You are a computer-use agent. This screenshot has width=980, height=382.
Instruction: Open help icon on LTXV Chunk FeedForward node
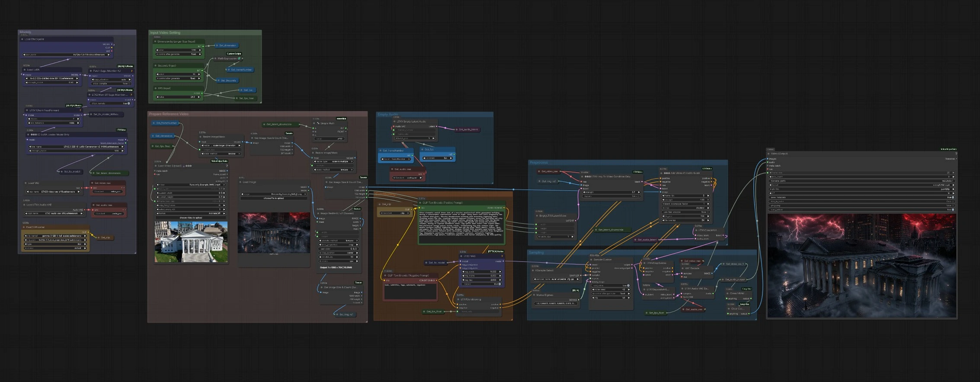(x=80, y=110)
